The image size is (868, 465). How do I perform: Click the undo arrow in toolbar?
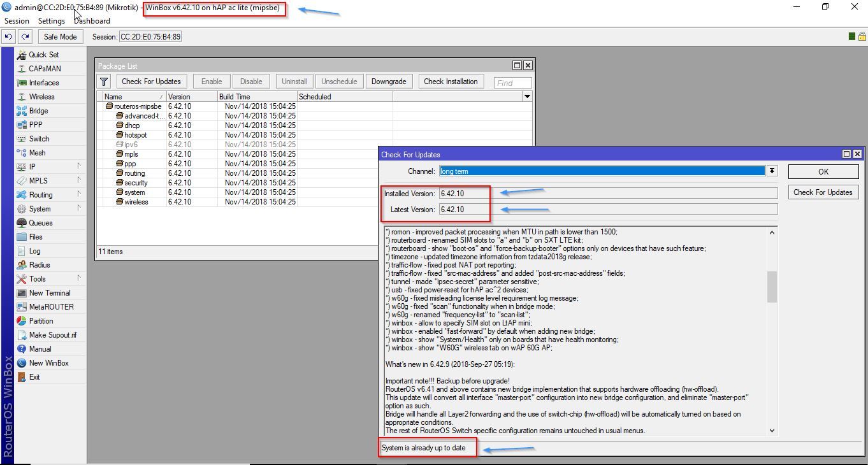(9, 37)
